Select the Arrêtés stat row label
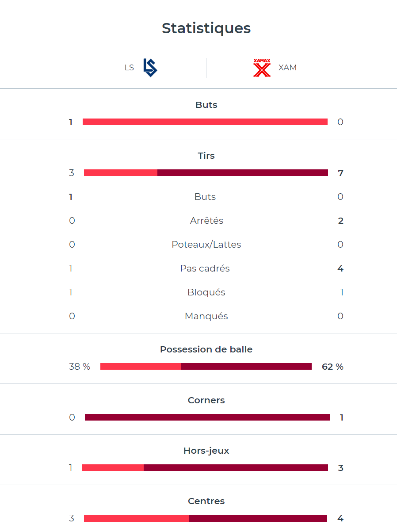 [206, 221]
